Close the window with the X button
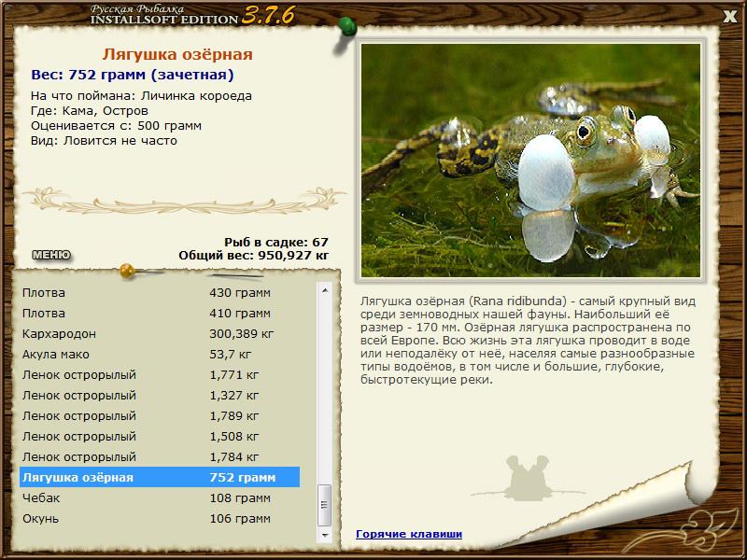Image resolution: width=747 pixels, height=560 pixels. click(x=730, y=17)
